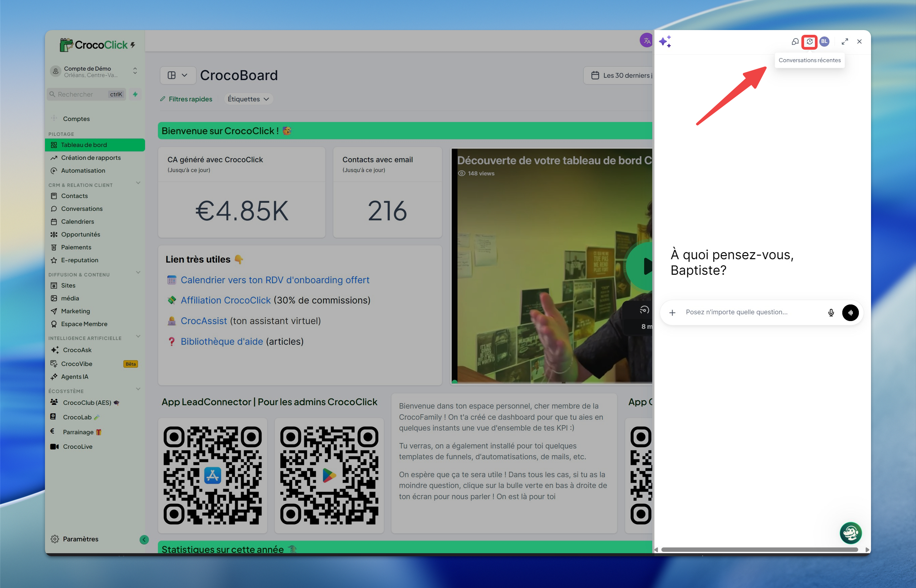This screenshot has height=588, width=916.
Task: Open Paramètres settings
Action: (75, 539)
